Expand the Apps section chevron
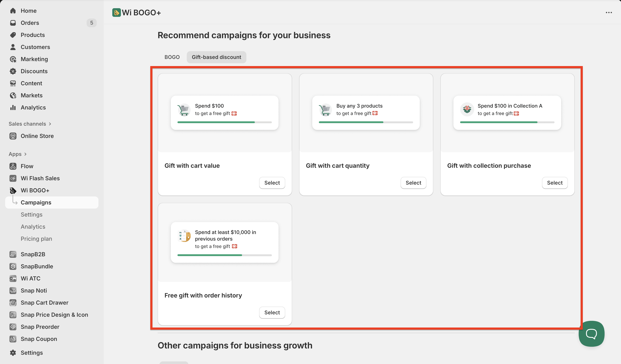621x364 pixels. pos(25,154)
